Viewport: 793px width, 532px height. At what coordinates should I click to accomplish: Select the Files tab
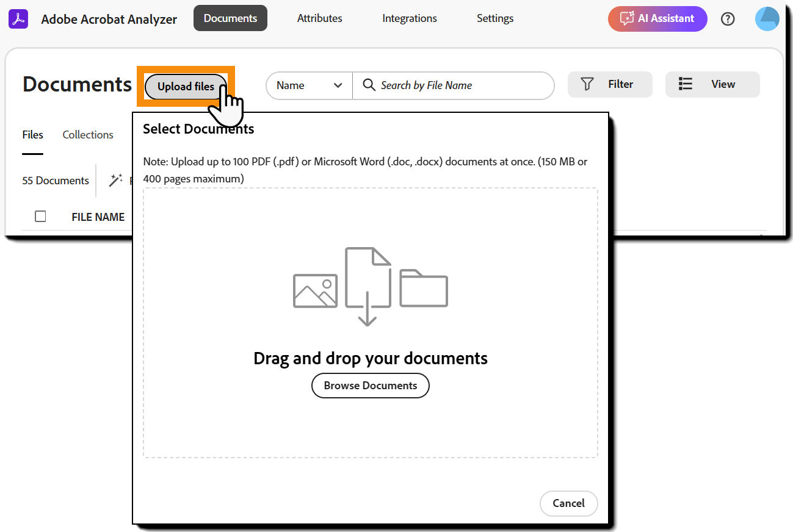point(32,134)
